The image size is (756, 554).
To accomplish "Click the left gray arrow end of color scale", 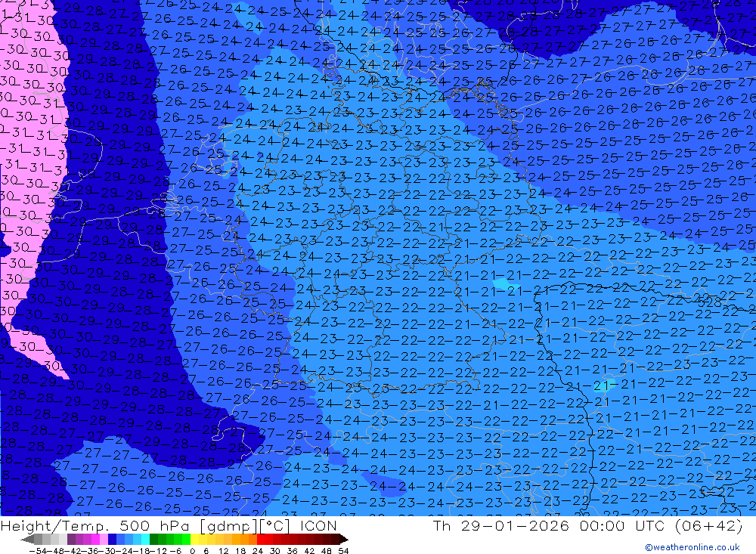I will pos(27,539).
